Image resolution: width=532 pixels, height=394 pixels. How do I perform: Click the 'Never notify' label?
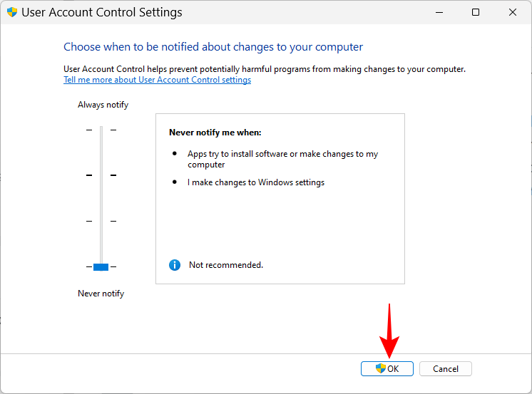click(x=101, y=294)
